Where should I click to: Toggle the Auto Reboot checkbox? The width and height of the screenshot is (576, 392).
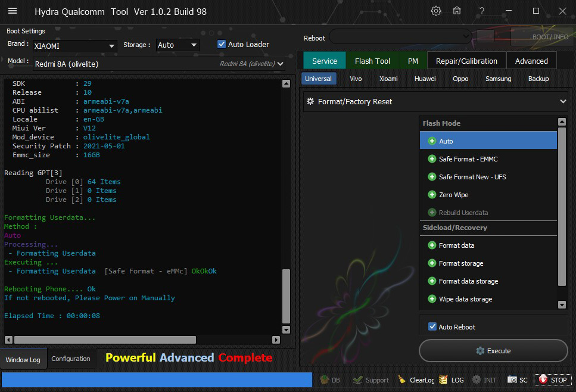432,326
